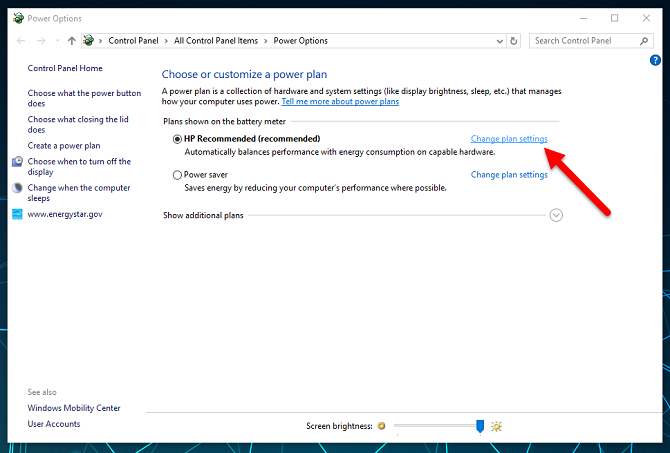Click All Control Panel Items breadcrumb
This screenshot has width=670, height=453.
pyautogui.click(x=215, y=41)
